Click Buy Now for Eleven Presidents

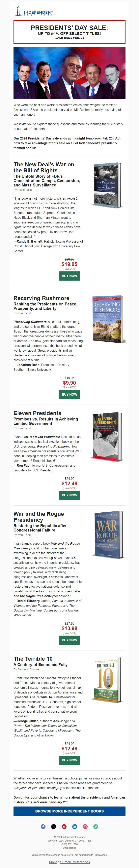point(69,495)
